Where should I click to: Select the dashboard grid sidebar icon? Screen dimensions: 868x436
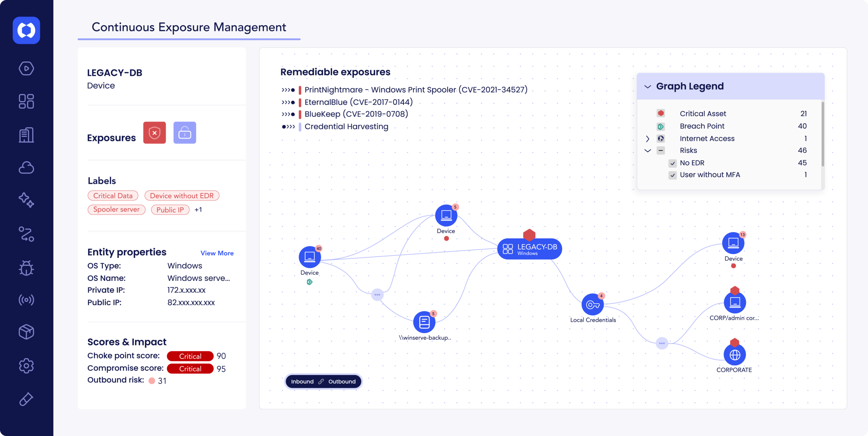click(x=26, y=101)
